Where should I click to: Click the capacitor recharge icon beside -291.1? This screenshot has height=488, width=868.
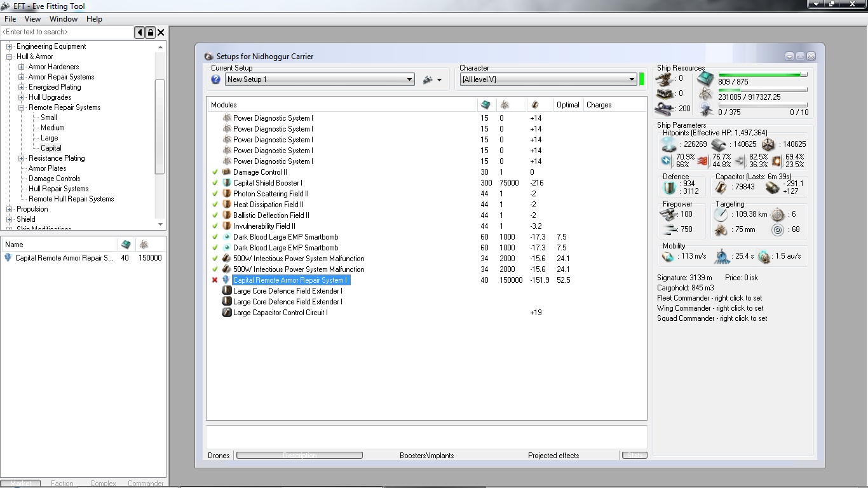[x=772, y=187]
